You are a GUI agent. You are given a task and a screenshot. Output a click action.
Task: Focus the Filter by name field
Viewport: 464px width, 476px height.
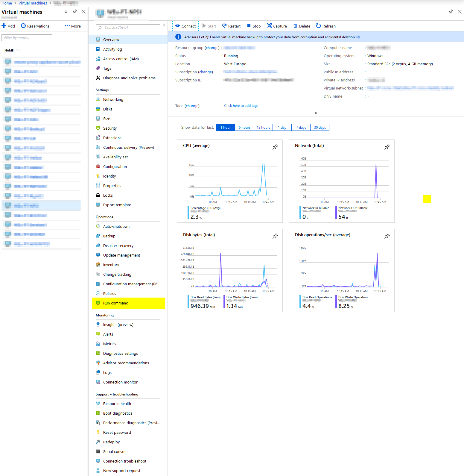click(27, 38)
